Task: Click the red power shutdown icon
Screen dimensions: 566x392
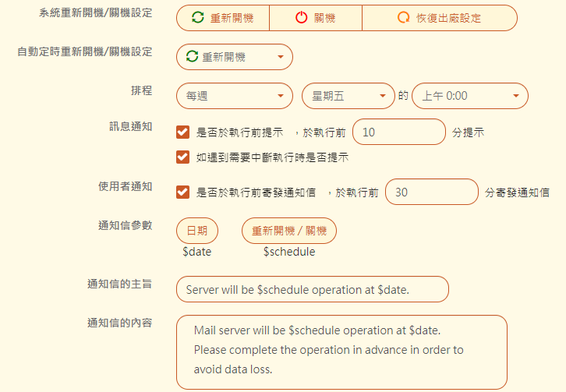Action: click(x=301, y=18)
